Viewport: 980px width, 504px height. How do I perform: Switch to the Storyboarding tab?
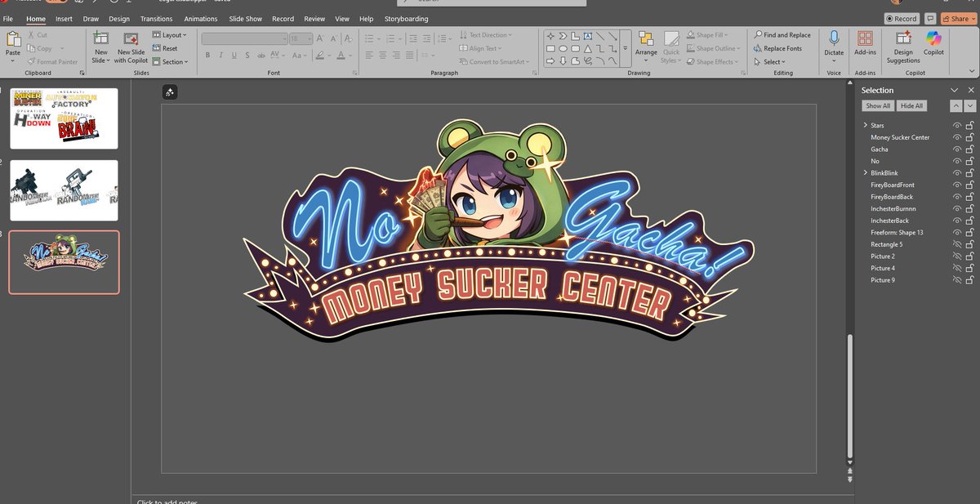click(406, 18)
